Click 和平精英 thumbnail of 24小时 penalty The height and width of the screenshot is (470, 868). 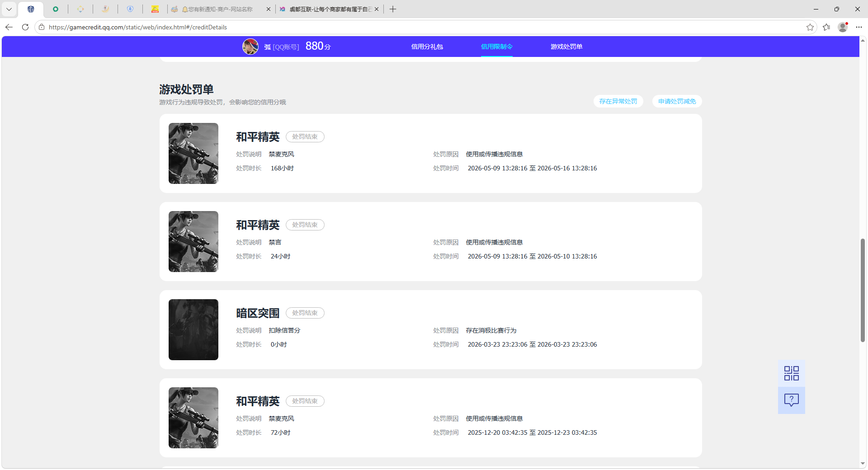[193, 241]
